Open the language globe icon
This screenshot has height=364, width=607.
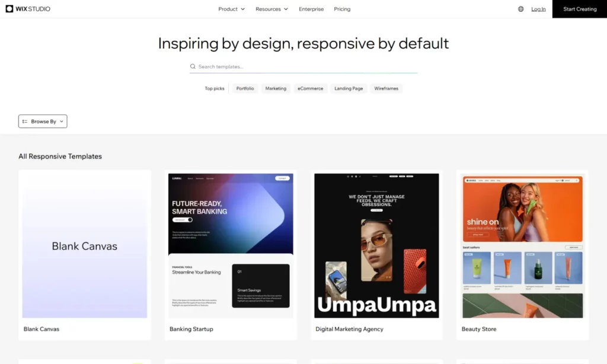point(520,9)
